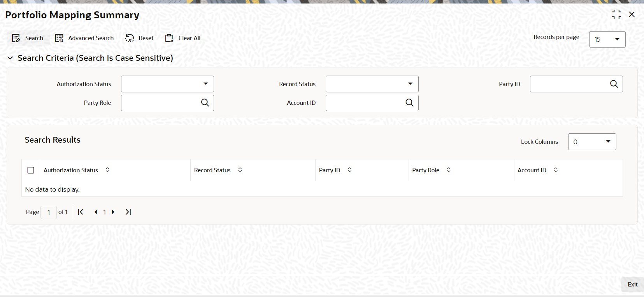Open the Record Status dropdown

pos(372,84)
